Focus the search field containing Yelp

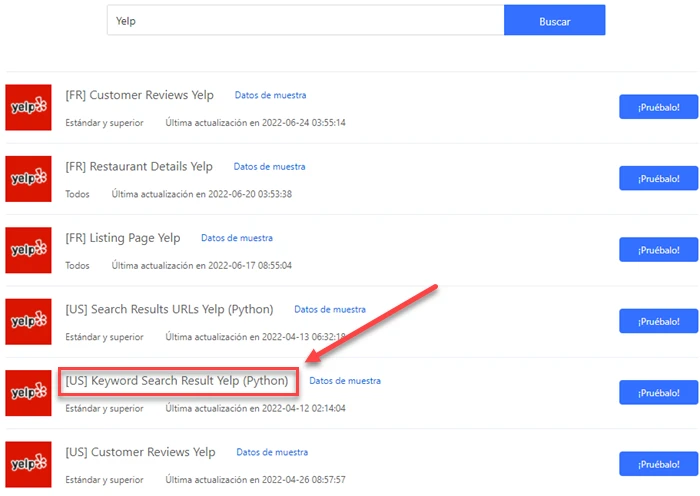coord(305,20)
